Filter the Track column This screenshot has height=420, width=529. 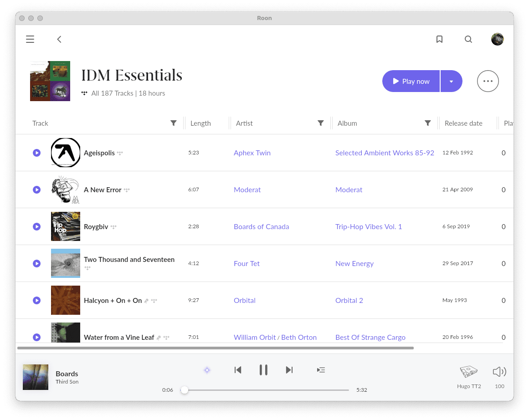(x=174, y=123)
